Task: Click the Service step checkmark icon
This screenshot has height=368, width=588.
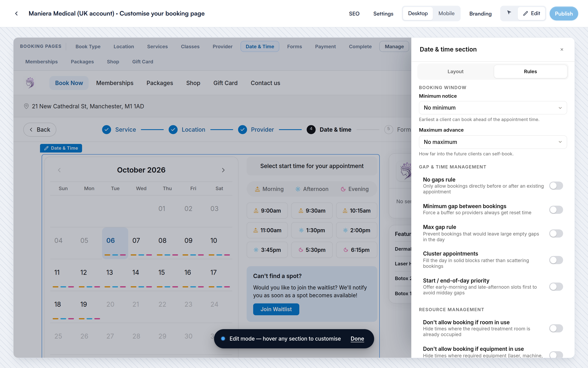Action: (x=106, y=129)
